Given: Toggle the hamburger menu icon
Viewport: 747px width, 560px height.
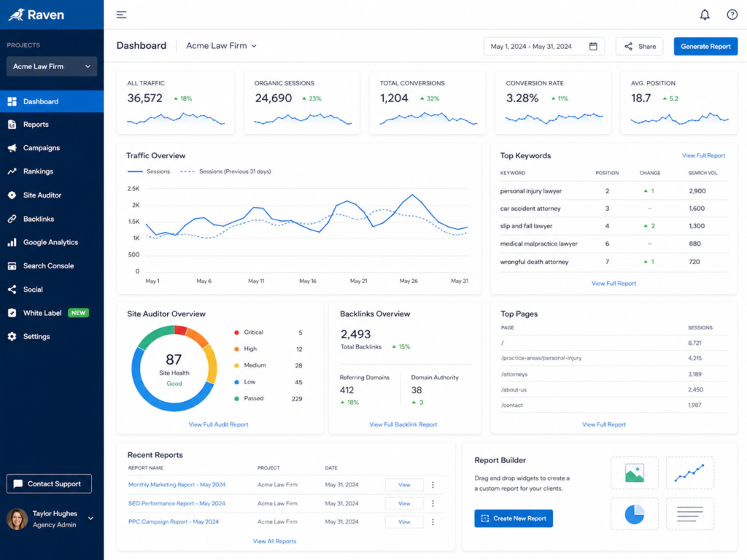Looking at the screenshot, I should tap(122, 15).
